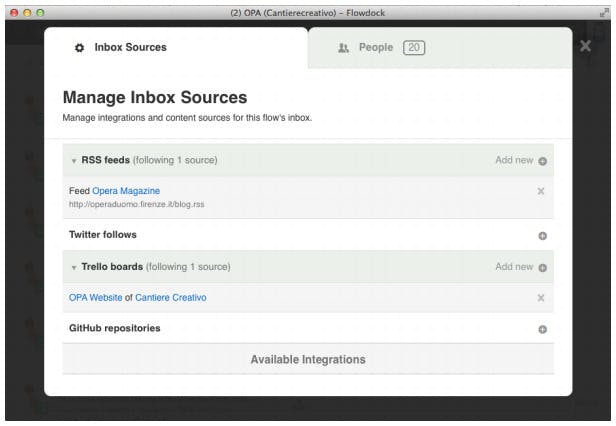The image size is (616, 426).
Task: Click the Trello boards Add new plus icon
Action: point(543,268)
